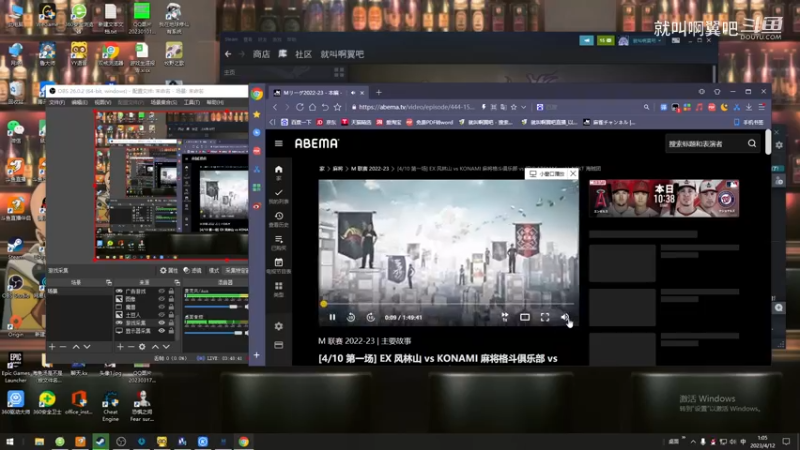Click the M League 2022-23 breadcrumb link
The width and height of the screenshot is (800, 450).
[x=369, y=168]
